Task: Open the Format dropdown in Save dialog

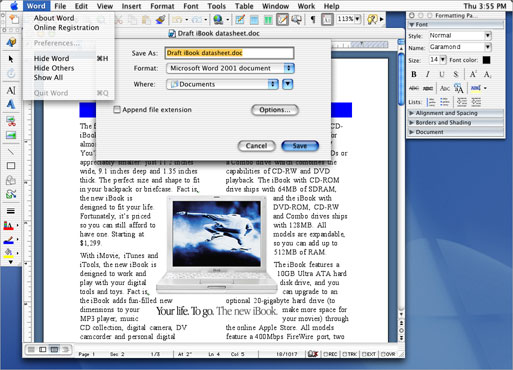Action: click(230, 68)
